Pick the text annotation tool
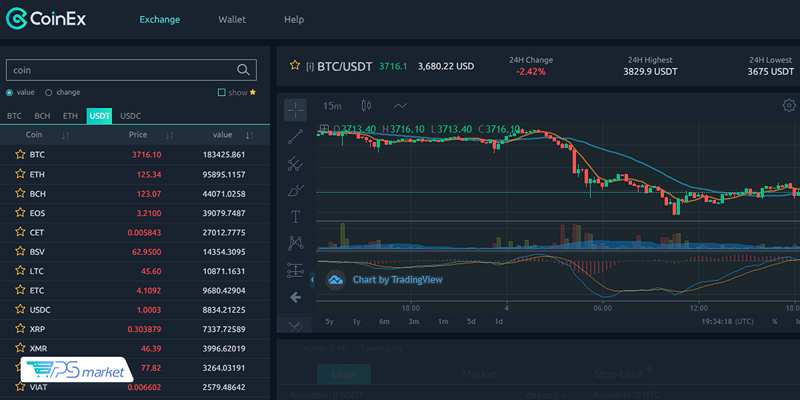The image size is (800, 400). [296, 216]
